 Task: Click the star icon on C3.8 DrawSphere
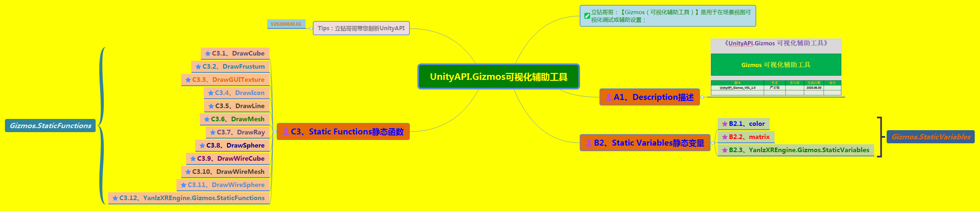coord(202,145)
